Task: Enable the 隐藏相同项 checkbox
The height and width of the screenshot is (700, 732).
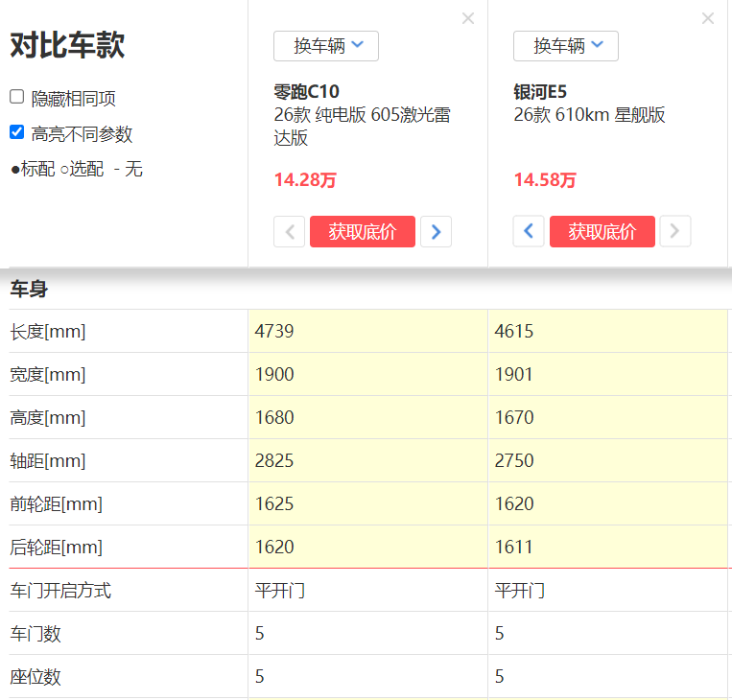Action: [x=17, y=97]
